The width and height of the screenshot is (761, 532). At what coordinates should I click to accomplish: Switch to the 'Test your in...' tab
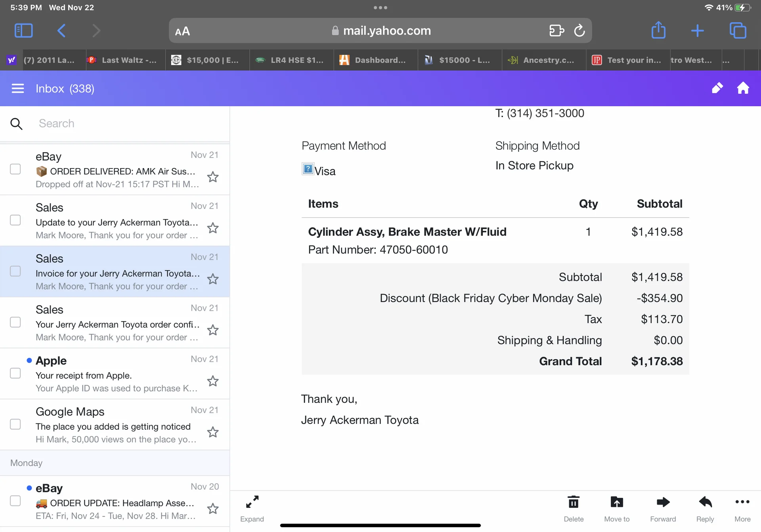click(628, 60)
